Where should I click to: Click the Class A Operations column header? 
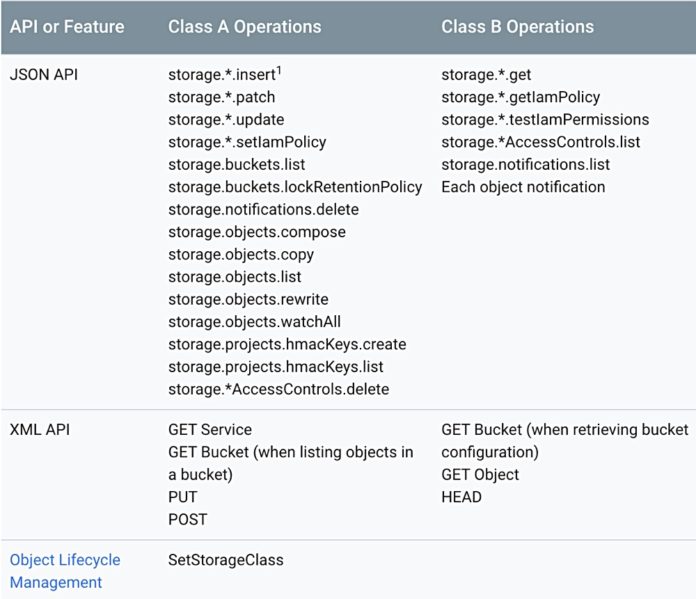[244, 27]
